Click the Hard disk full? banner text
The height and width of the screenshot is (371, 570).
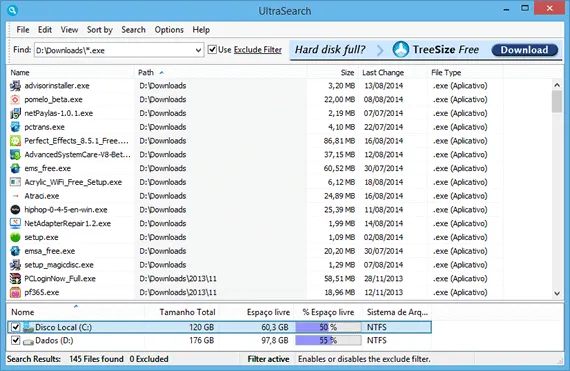(x=330, y=49)
